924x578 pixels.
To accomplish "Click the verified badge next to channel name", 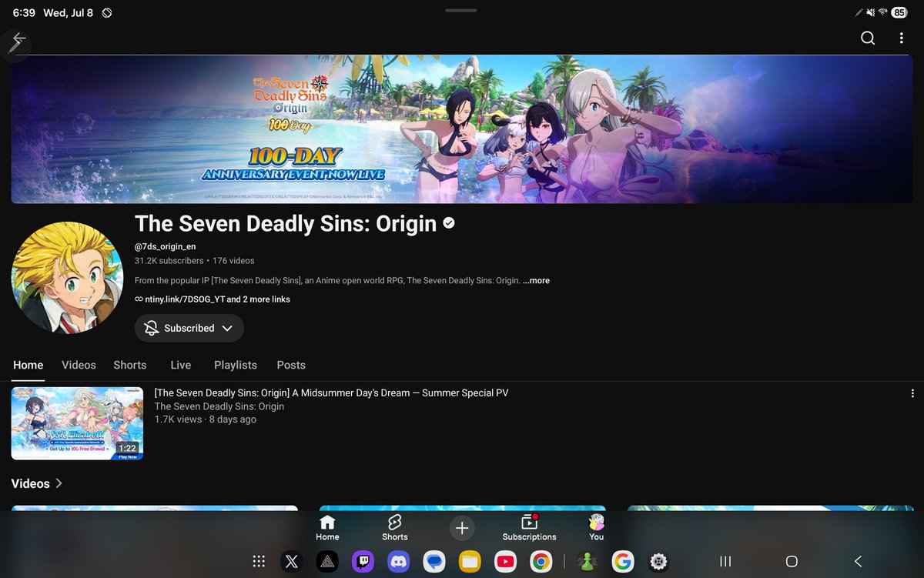I will [x=449, y=223].
